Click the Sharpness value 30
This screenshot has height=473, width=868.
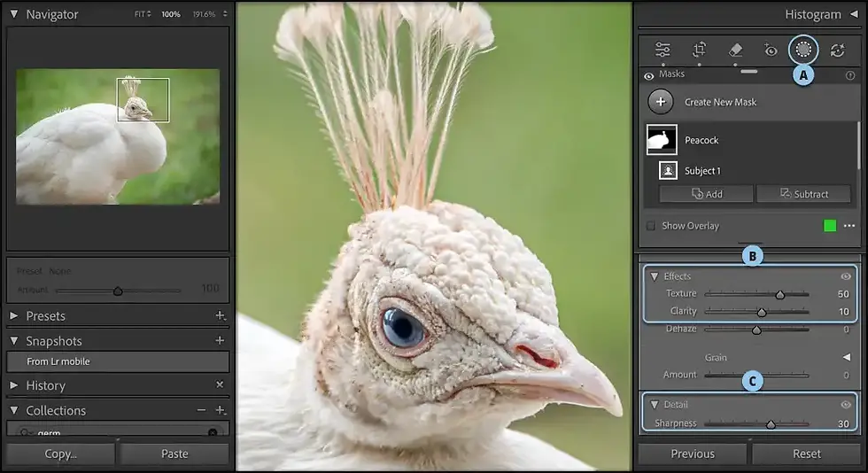click(x=843, y=423)
